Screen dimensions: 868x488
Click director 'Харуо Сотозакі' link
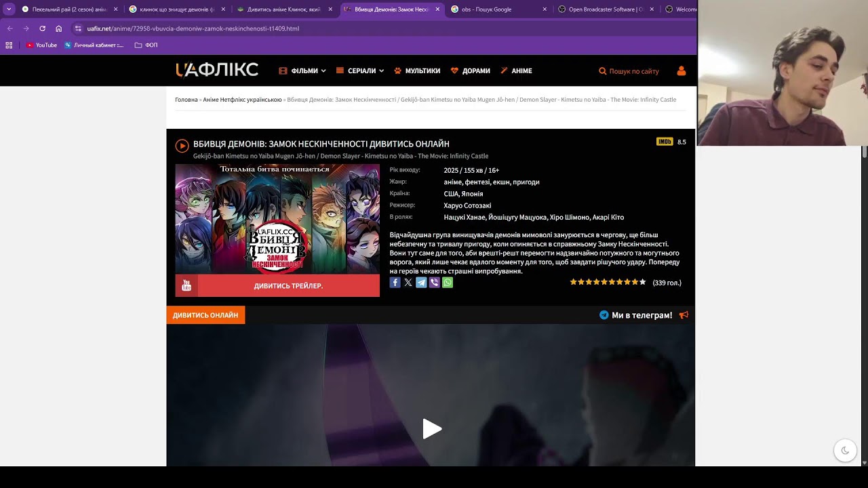click(467, 205)
